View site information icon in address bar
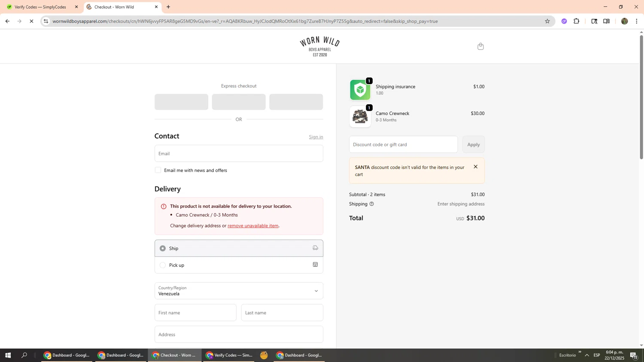Screen dimensions: 644x362 [46, 21]
